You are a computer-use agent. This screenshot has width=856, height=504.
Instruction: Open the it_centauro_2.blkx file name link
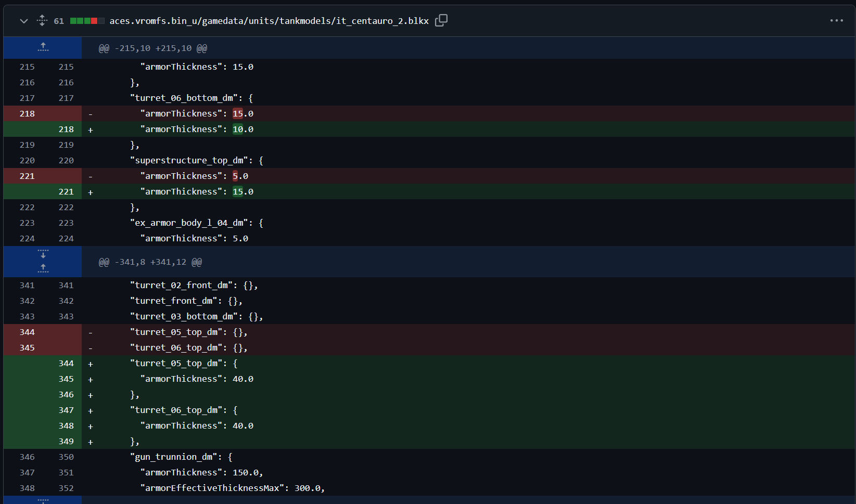click(269, 21)
